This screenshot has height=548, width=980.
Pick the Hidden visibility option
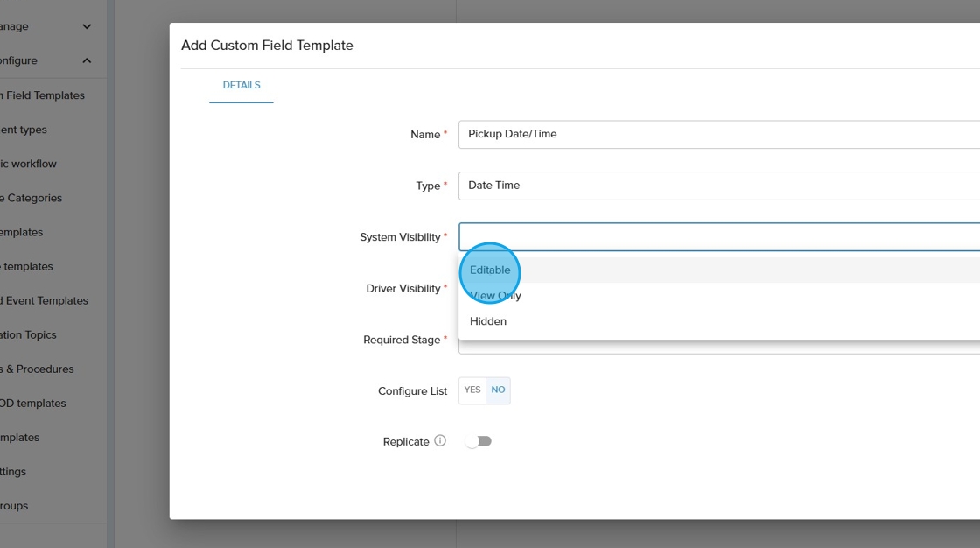[488, 321]
